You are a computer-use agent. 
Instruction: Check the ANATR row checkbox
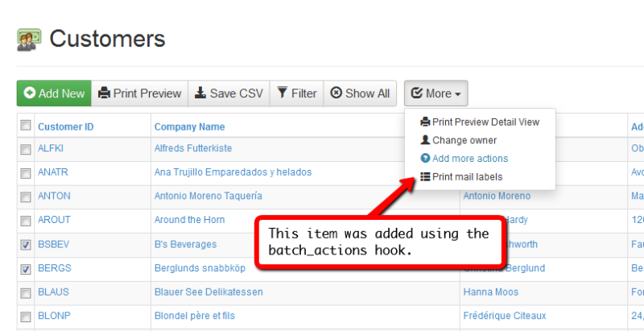26,173
